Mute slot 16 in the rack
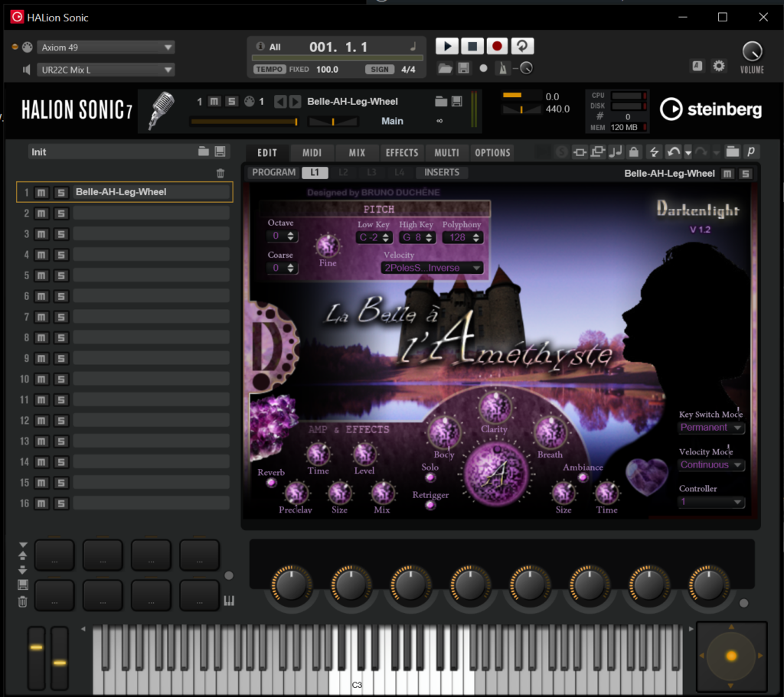 41,503
